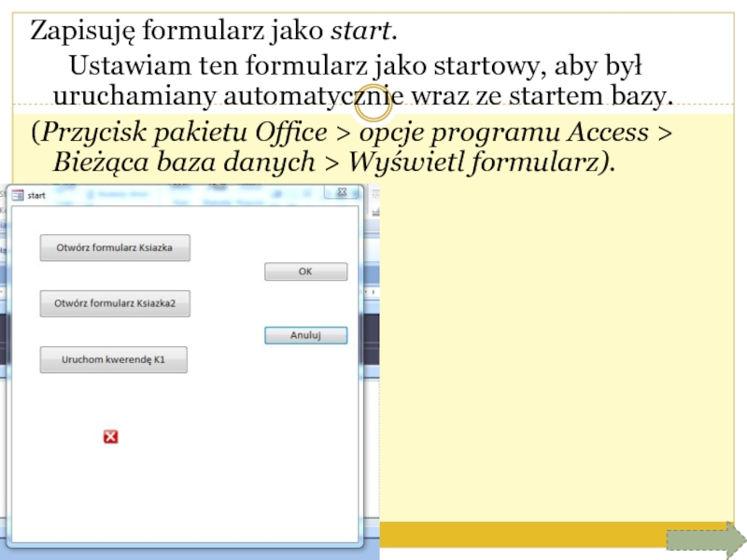Run the query with Uruchom kwerendę K1
747x560 pixels.
113,360
